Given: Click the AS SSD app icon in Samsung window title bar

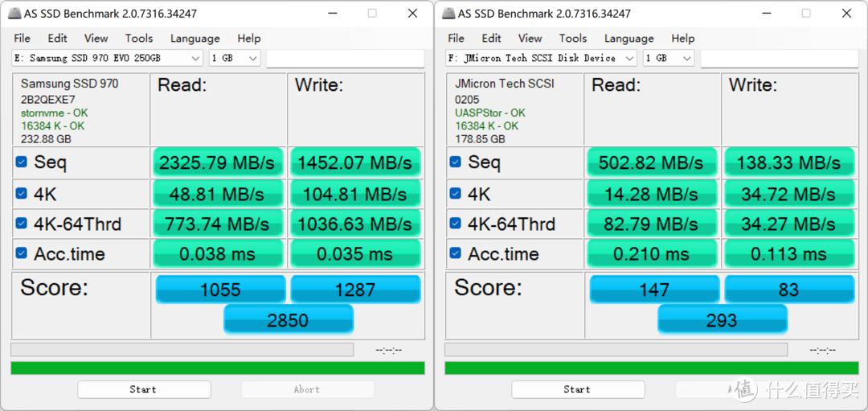Looking at the screenshot, I should point(14,14).
